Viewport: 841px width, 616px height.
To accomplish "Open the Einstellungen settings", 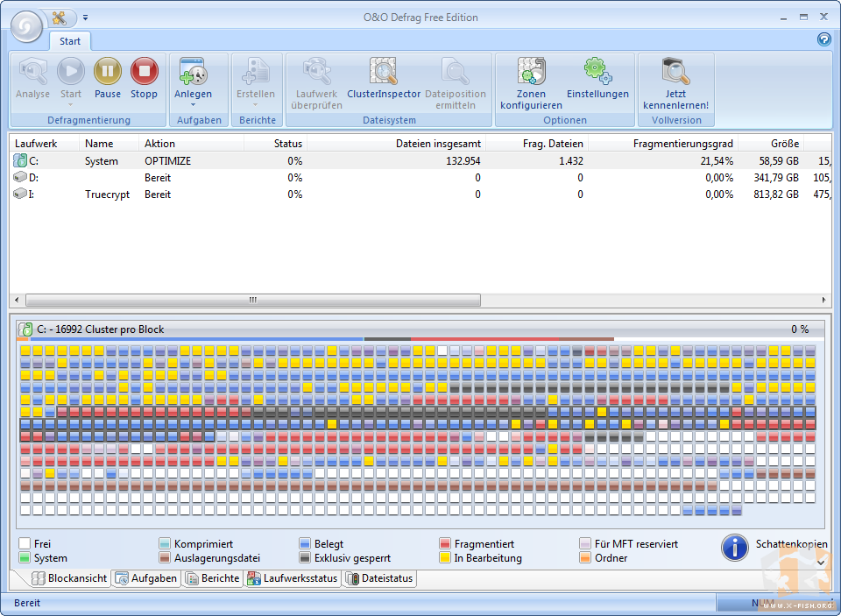I will tap(597, 78).
